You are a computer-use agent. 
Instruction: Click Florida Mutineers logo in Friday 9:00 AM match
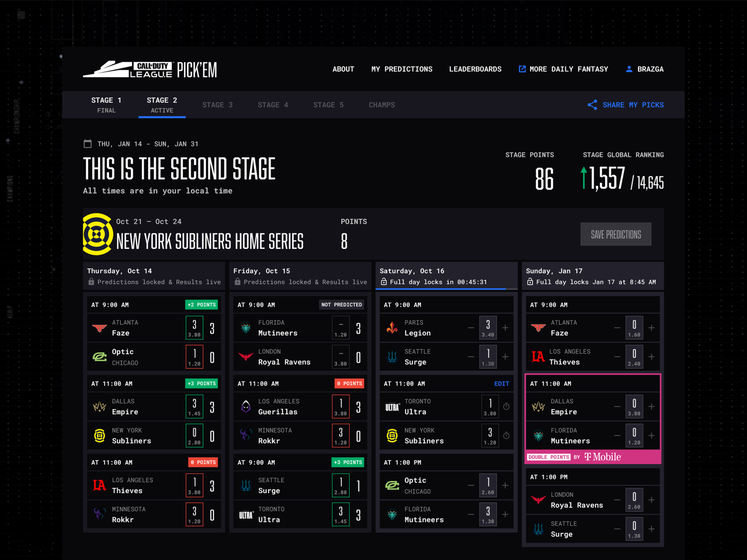pos(246,328)
